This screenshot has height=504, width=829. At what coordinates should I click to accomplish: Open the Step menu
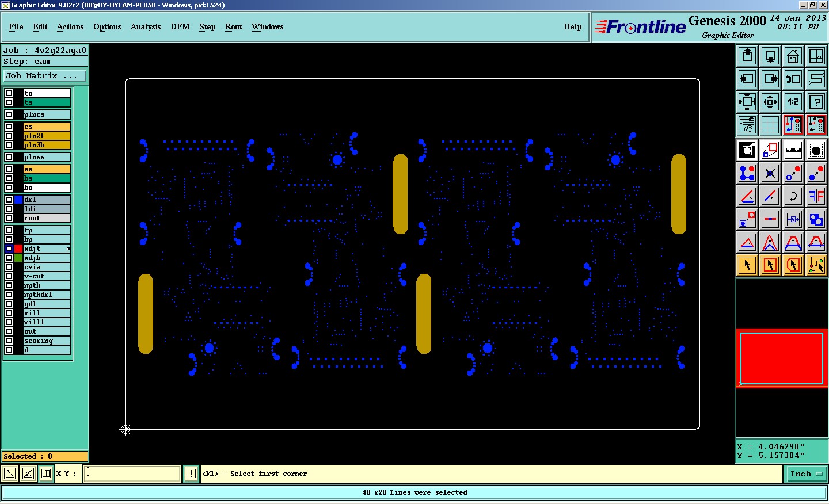click(x=207, y=27)
